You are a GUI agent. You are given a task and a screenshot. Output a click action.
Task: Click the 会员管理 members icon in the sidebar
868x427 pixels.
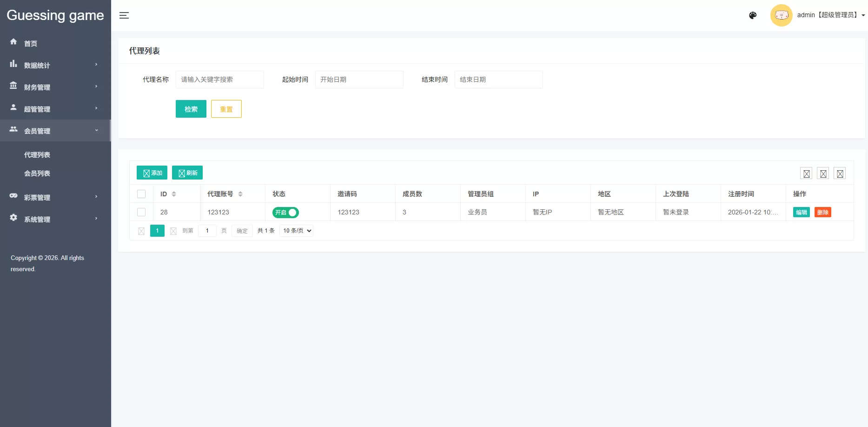pyautogui.click(x=13, y=130)
